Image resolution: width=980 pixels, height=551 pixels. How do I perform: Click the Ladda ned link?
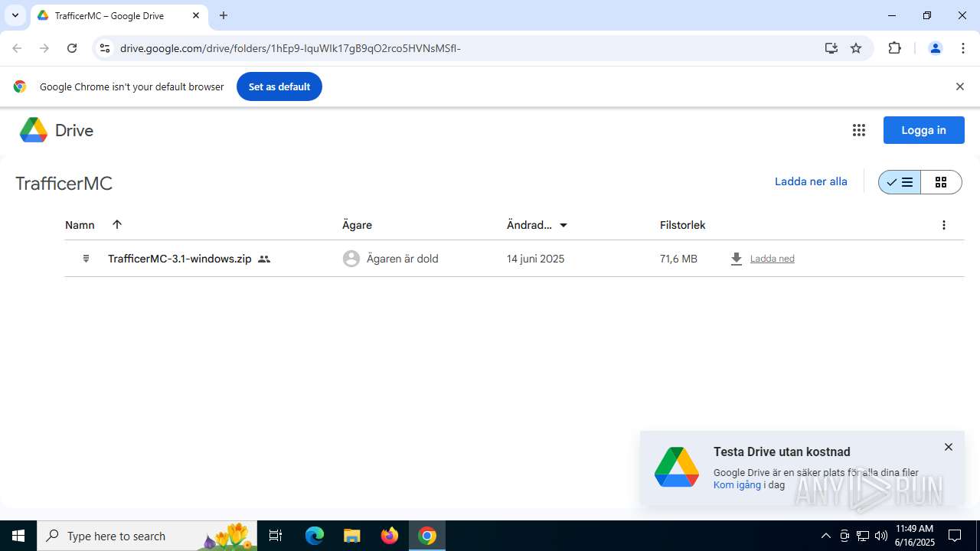(x=773, y=259)
